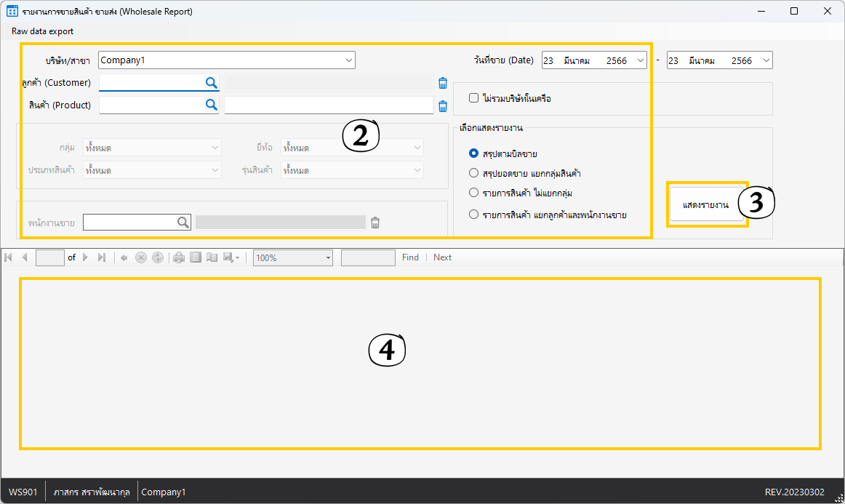This screenshot has width=845, height=504.
Task: Enable the ไม่รวมบริษัทในเครือ checkbox
Action: [473, 98]
